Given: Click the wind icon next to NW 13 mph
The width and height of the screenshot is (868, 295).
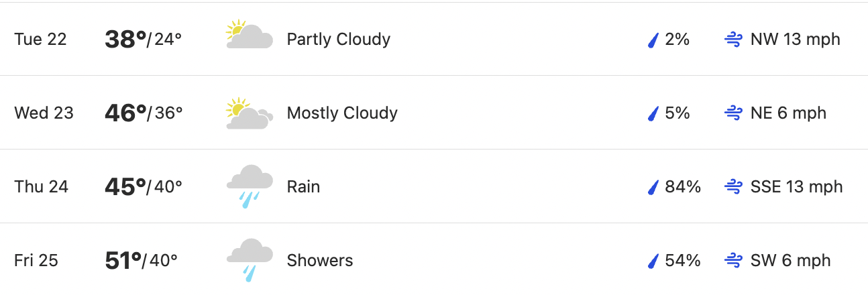Looking at the screenshot, I should tap(733, 40).
